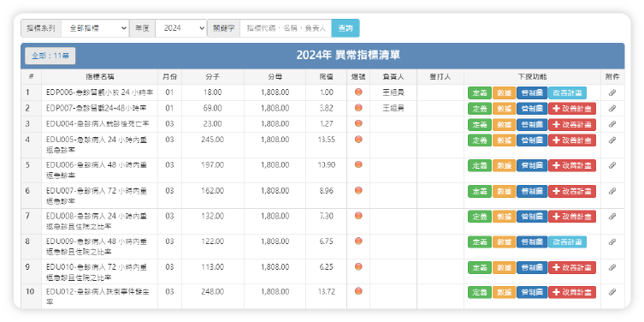Viewport: 644px width, 322px height.
Task: Click 王組員 in the EDP007 row
Action: pyautogui.click(x=393, y=108)
